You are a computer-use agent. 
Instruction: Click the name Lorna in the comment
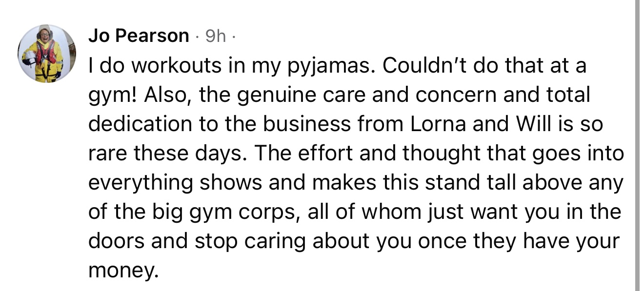point(440,124)
